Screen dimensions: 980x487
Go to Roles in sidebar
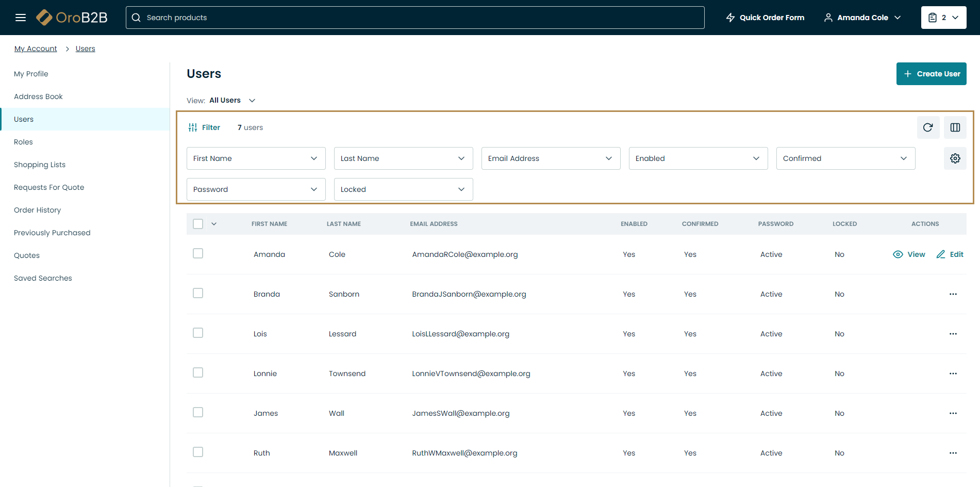23,142
